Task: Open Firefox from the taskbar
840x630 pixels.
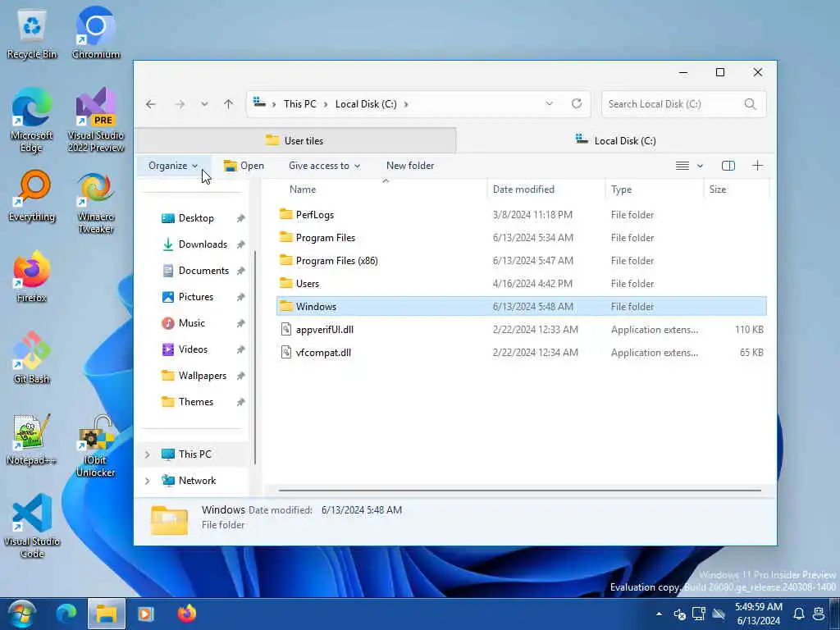Action: tap(186, 614)
